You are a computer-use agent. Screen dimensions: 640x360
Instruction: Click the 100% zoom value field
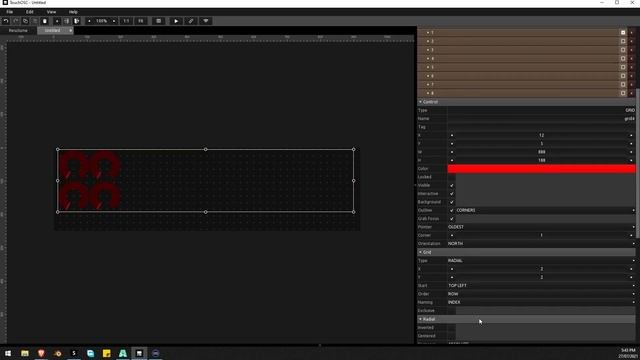(102, 21)
